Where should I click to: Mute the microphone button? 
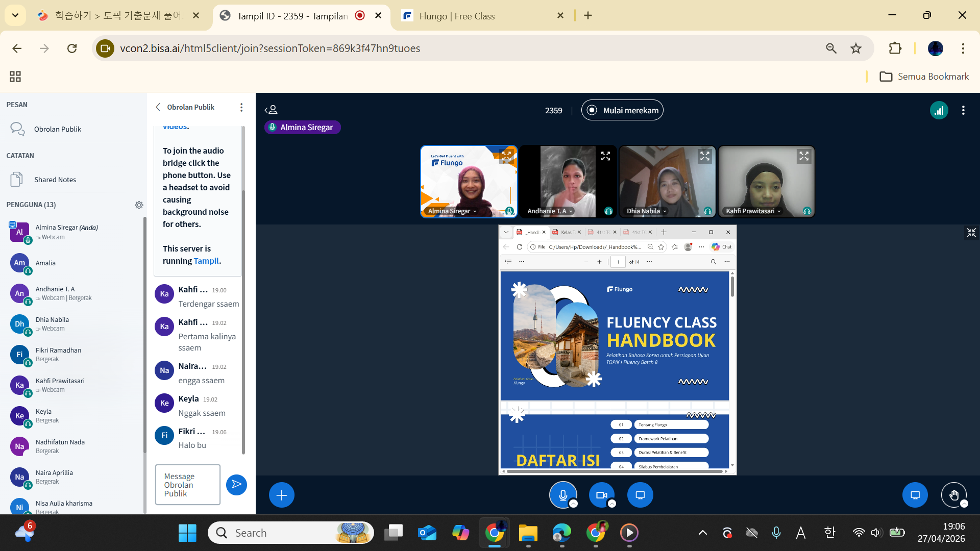(562, 495)
